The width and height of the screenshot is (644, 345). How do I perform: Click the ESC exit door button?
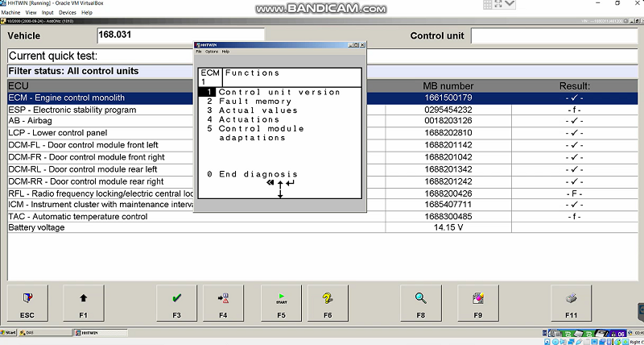(x=27, y=303)
